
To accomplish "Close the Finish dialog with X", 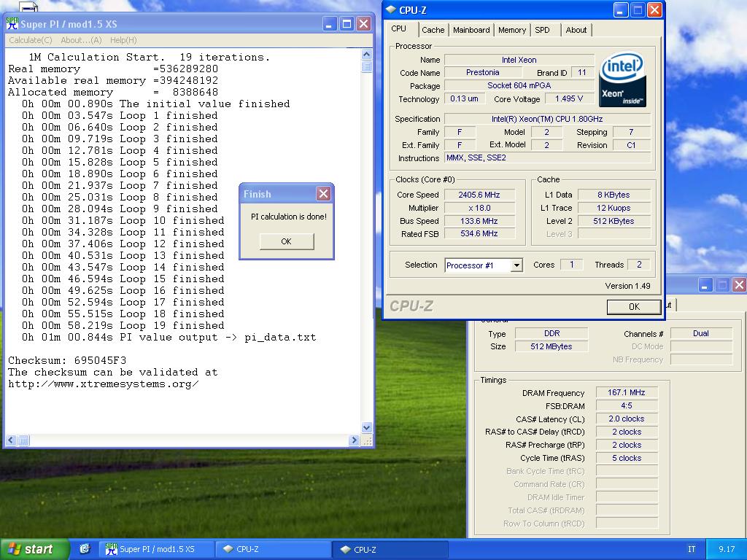I will [x=323, y=193].
